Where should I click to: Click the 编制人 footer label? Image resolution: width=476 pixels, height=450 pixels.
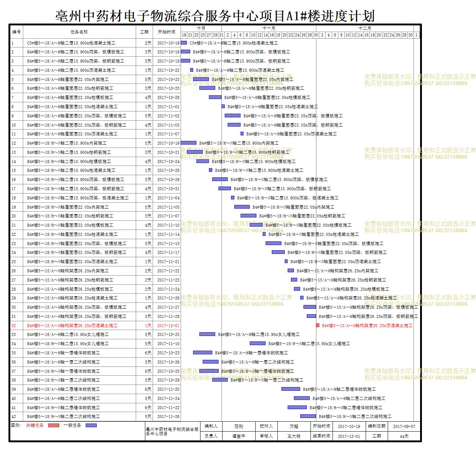(x=211, y=426)
